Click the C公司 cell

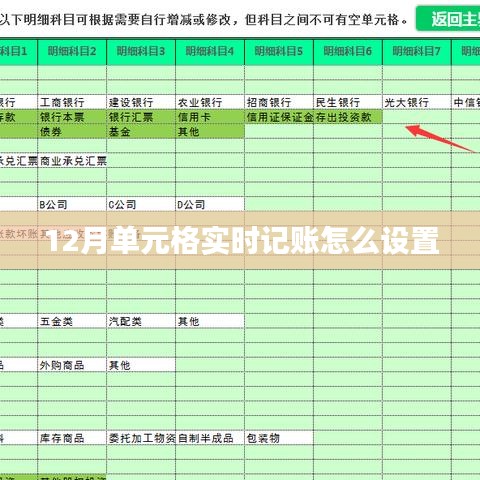tap(141, 204)
